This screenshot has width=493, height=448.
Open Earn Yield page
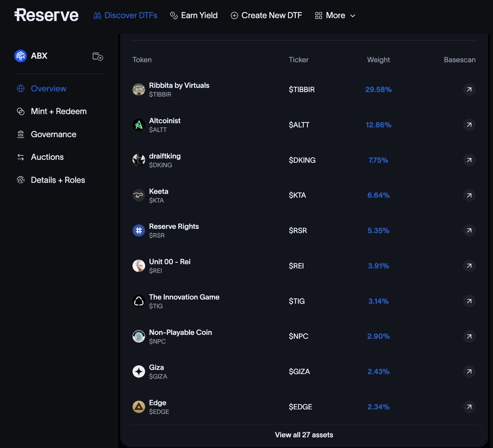pyautogui.click(x=194, y=16)
